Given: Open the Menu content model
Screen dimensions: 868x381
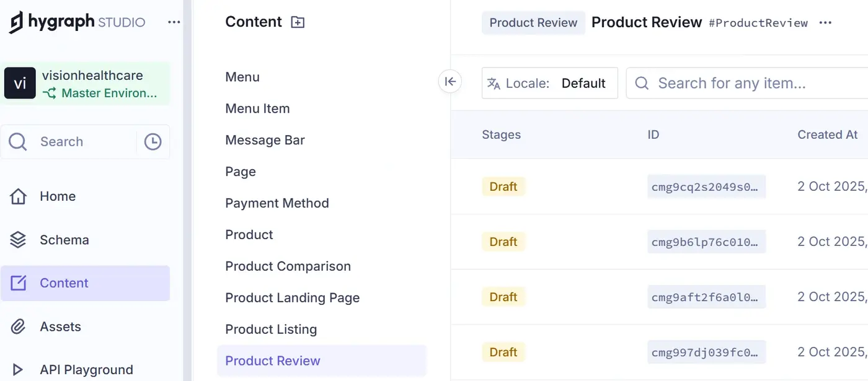Looking at the screenshot, I should pyautogui.click(x=242, y=77).
